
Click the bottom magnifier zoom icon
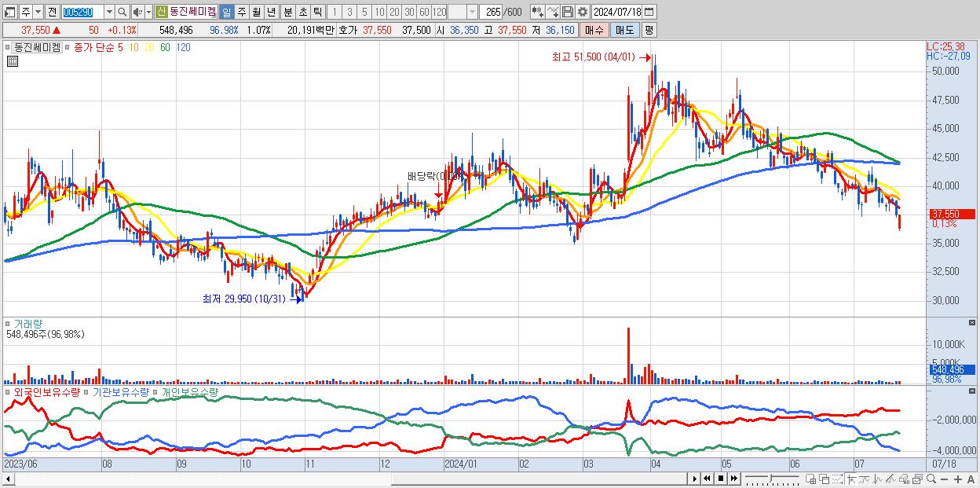931,479
